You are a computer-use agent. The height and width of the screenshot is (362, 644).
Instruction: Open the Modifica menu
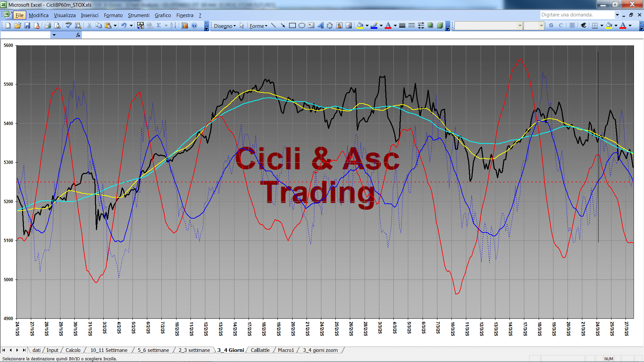click(x=39, y=15)
